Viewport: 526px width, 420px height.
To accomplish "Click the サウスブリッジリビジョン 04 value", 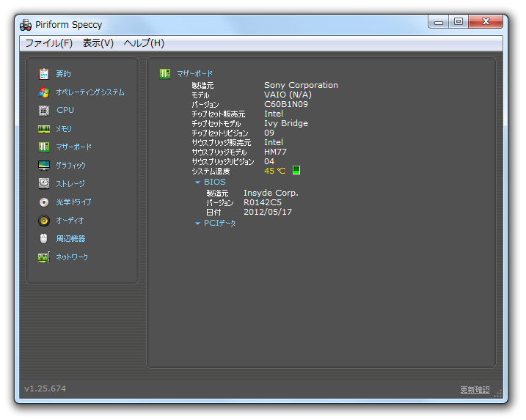I will point(269,161).
